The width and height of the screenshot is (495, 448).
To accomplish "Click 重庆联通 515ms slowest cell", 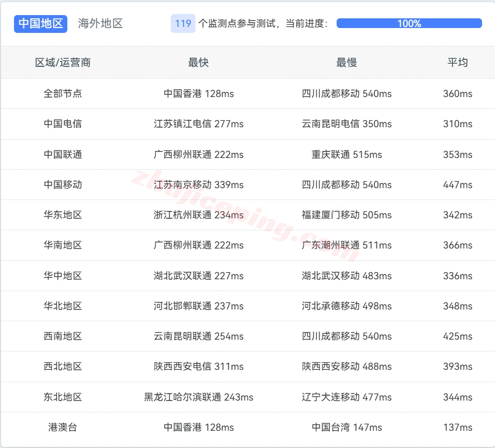I will [347, 155].
